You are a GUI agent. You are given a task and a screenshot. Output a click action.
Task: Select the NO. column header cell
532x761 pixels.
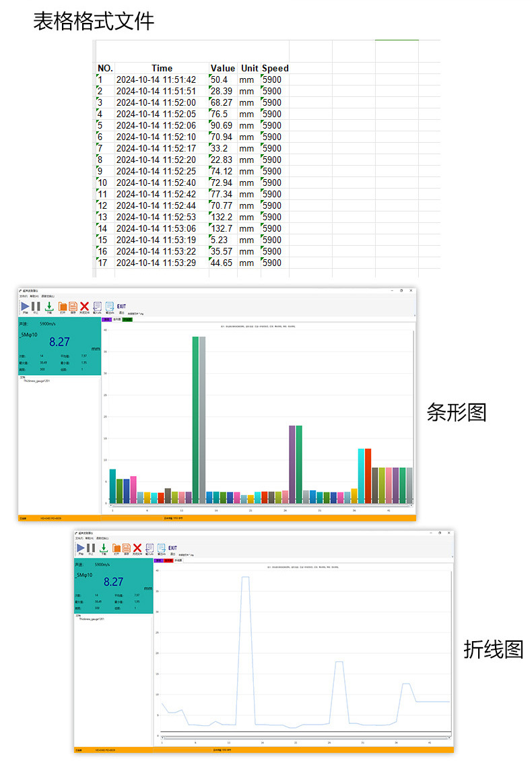105,69
